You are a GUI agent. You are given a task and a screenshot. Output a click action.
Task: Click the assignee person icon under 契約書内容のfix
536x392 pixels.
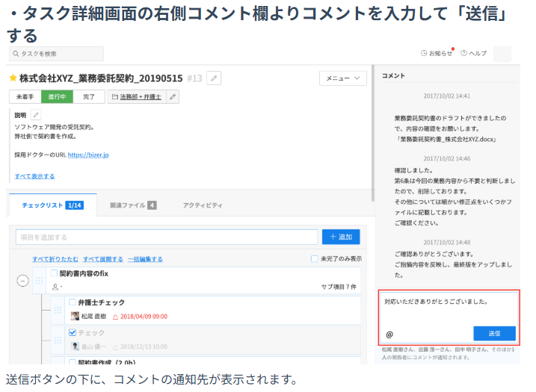pyautogui.click(x=55, y=287)
